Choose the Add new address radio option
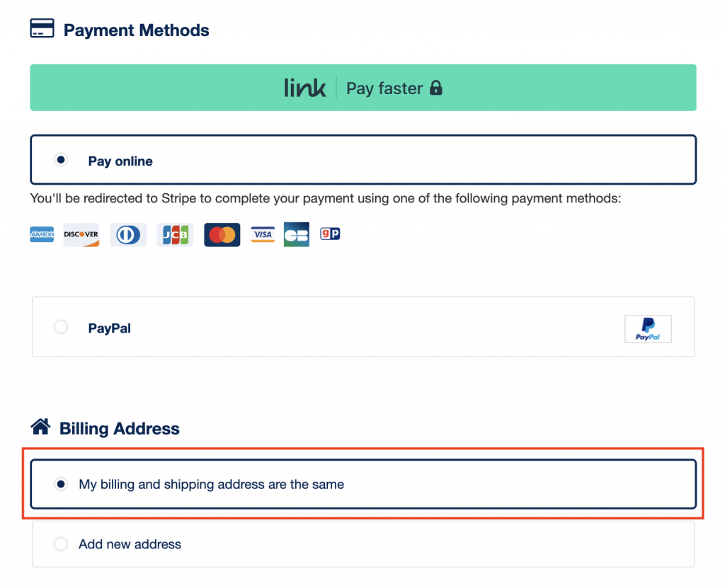 coord(61,543)
